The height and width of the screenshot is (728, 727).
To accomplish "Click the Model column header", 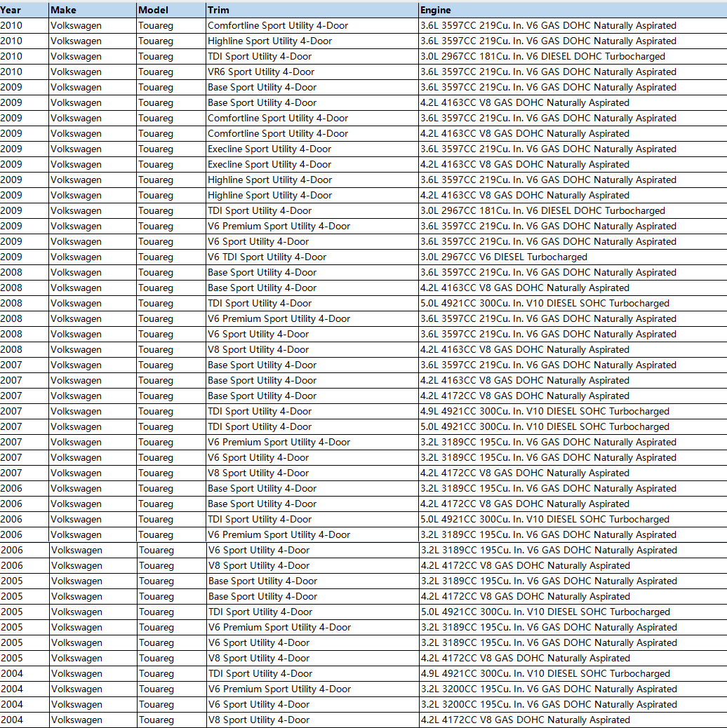I will [171, 10].
